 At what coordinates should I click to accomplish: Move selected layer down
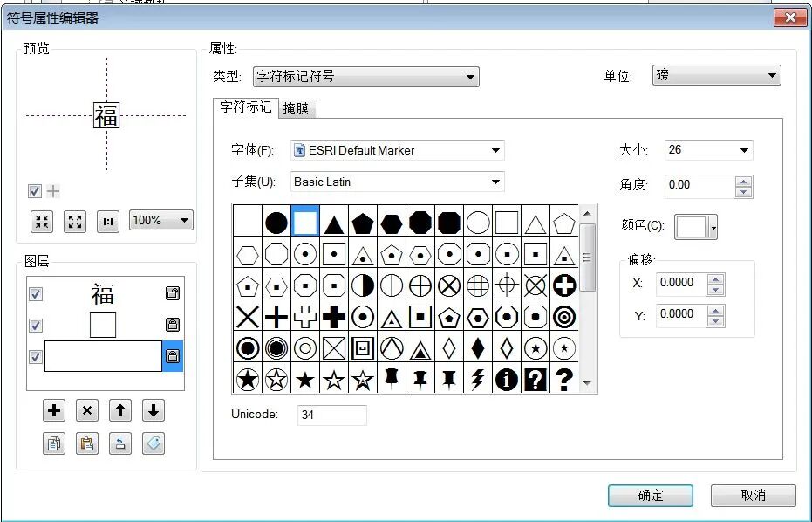tap(154, 410)
